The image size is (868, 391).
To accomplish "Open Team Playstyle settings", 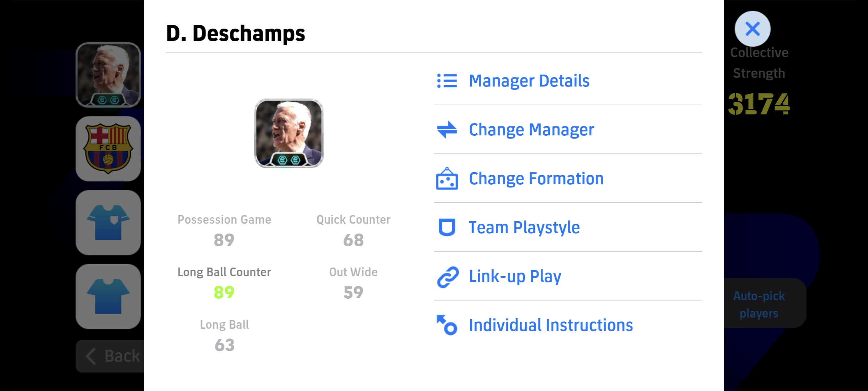I will [524, 227].
